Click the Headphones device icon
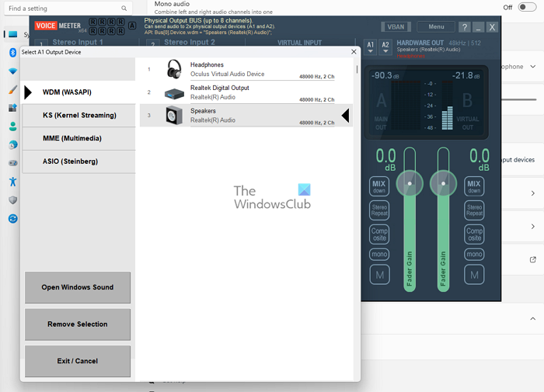 click(174, 69)
